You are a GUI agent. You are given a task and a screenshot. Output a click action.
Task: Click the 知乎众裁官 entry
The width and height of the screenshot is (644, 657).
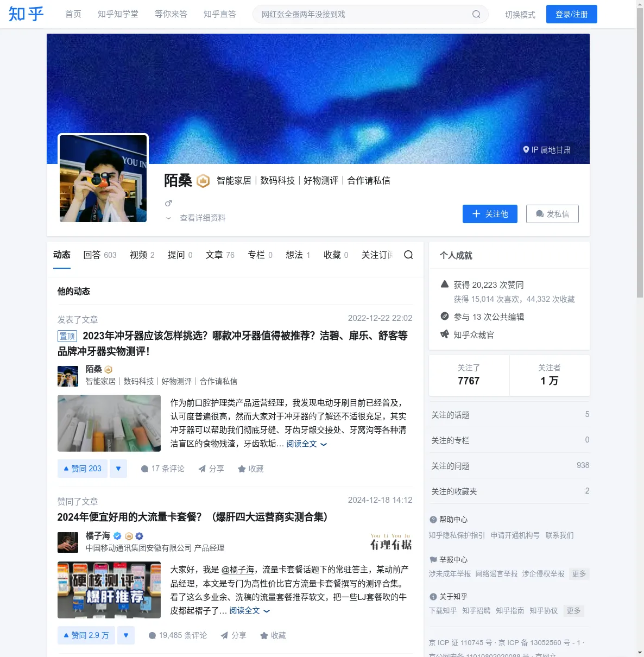click(467, 334)
